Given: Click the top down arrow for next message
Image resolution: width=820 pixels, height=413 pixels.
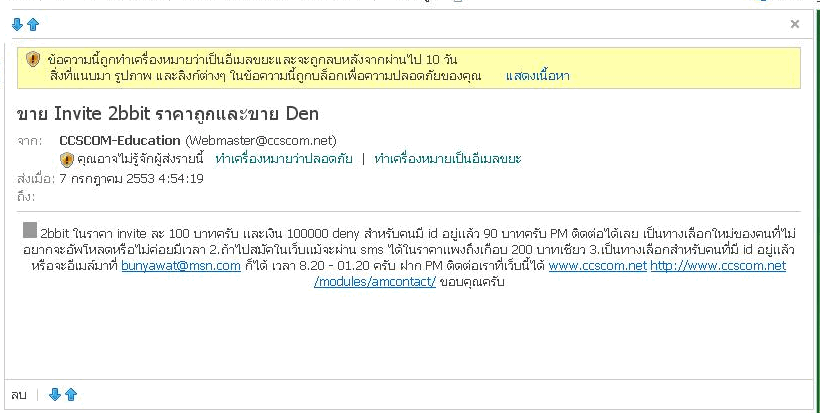Looking at the screenshot, I should click(x=17, y=24).
